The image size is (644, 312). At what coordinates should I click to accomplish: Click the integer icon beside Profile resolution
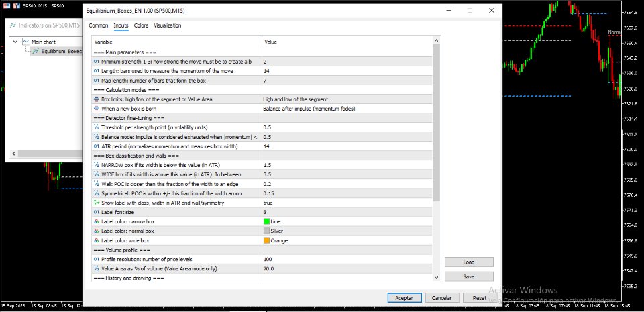click(x=97, y=260)
